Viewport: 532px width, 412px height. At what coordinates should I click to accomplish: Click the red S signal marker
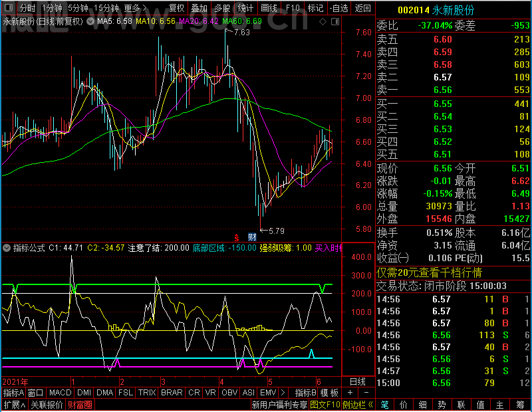[x=237, y=238]
